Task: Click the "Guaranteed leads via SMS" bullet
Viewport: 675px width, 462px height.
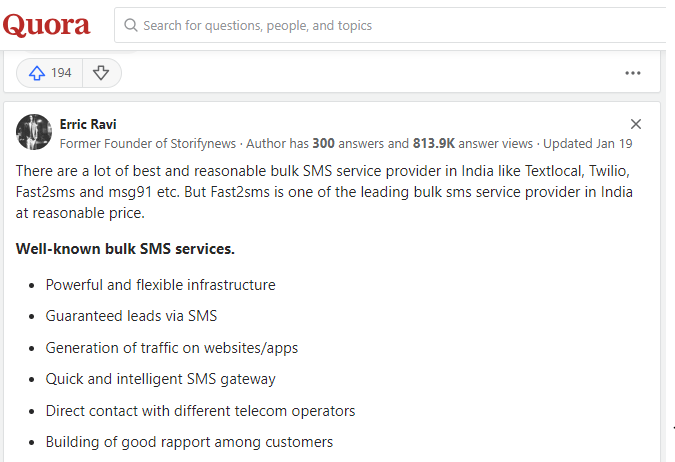Action: click(x=131, y=316)
